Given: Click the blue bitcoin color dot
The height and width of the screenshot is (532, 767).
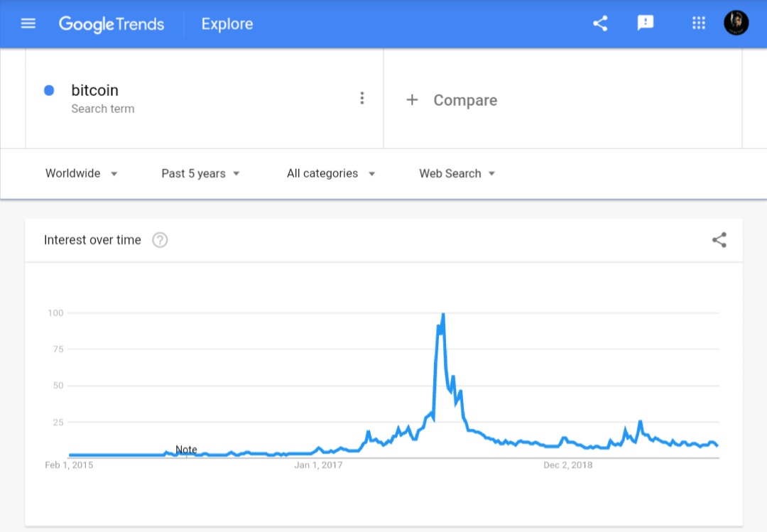Looking at the screenshot, I should (x=49, y=90).
